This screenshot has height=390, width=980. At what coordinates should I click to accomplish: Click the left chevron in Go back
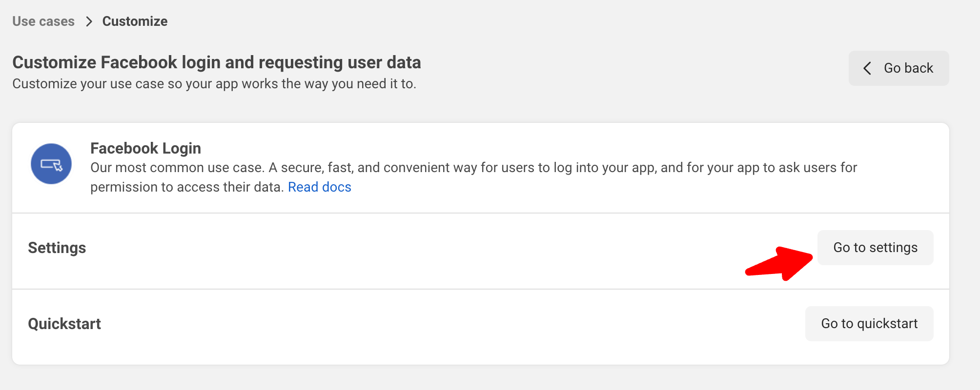coord(867,68)
